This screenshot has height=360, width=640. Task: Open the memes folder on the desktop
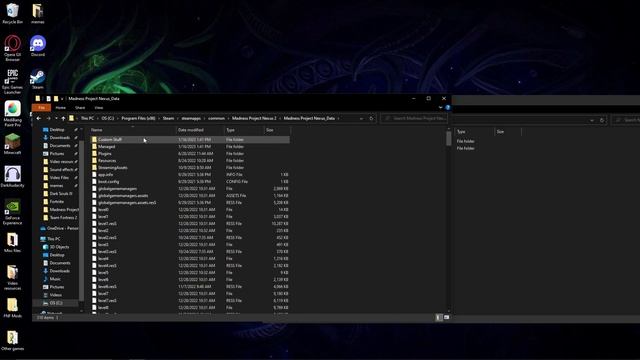coord(38,13)
